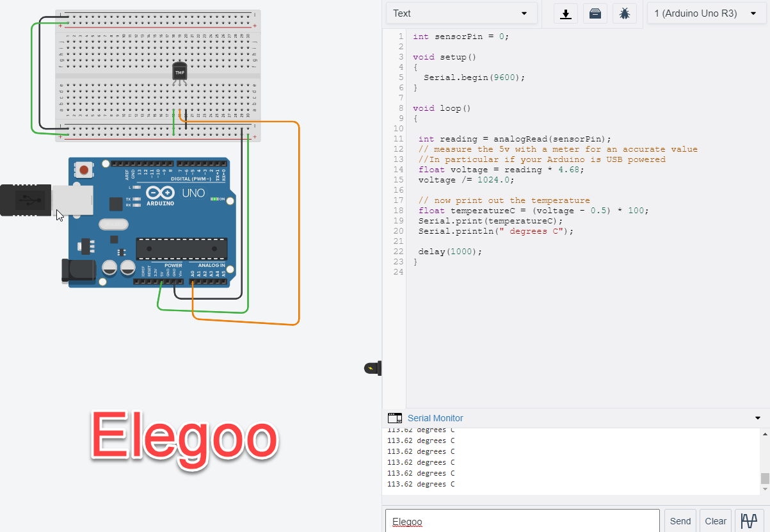
Task: Click the Clear button
Action: click(x=716, y=521)
